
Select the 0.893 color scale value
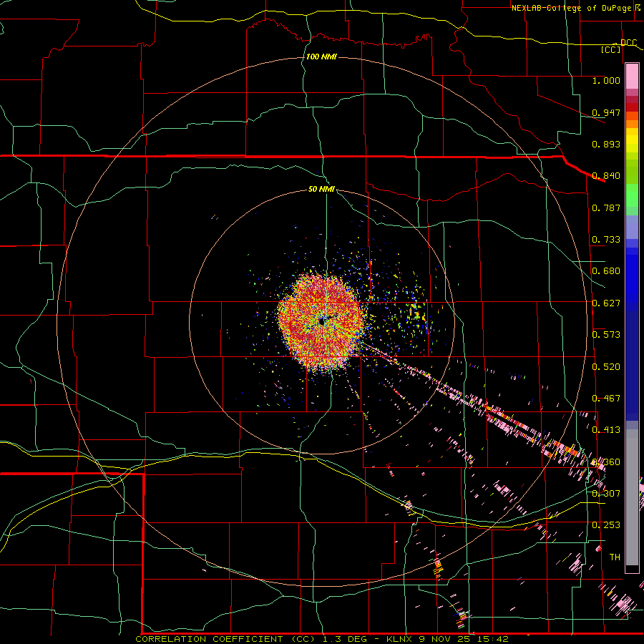click(606, 144)
